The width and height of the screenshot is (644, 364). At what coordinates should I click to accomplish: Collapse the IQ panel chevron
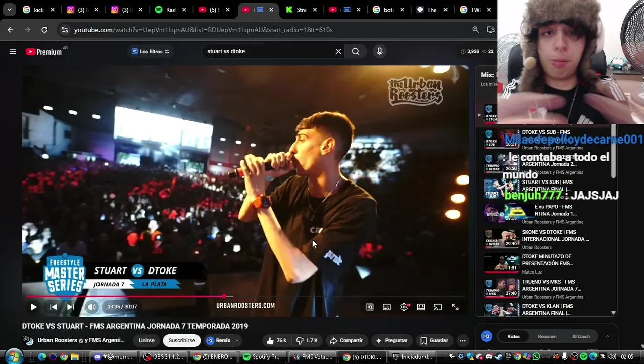tap(607, 336)
